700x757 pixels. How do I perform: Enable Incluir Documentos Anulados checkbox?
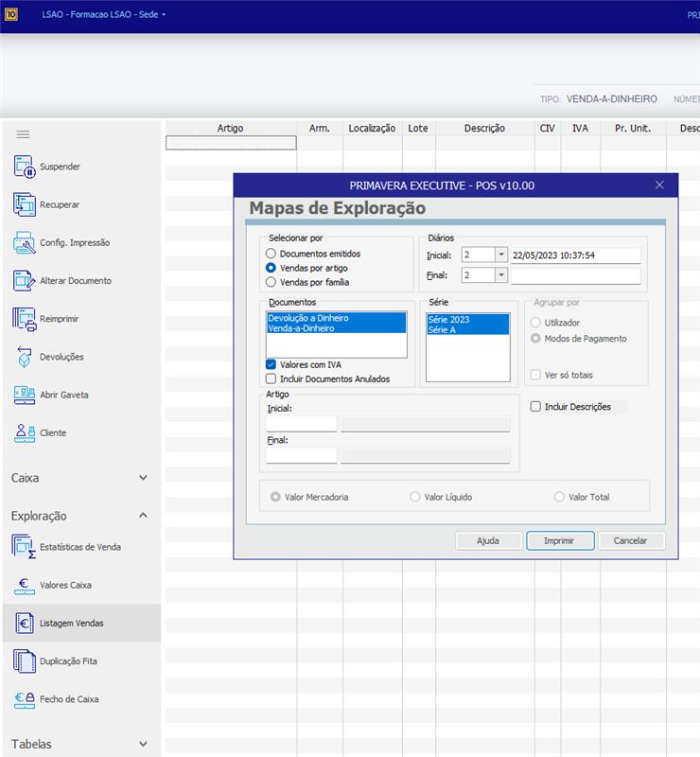pyautogui.click(x=271, y=378)
